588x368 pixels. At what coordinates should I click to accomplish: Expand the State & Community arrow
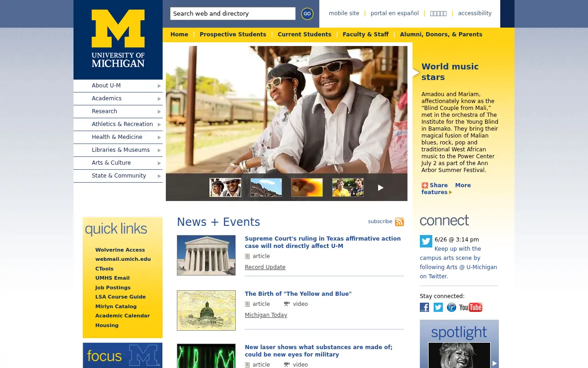159,176
